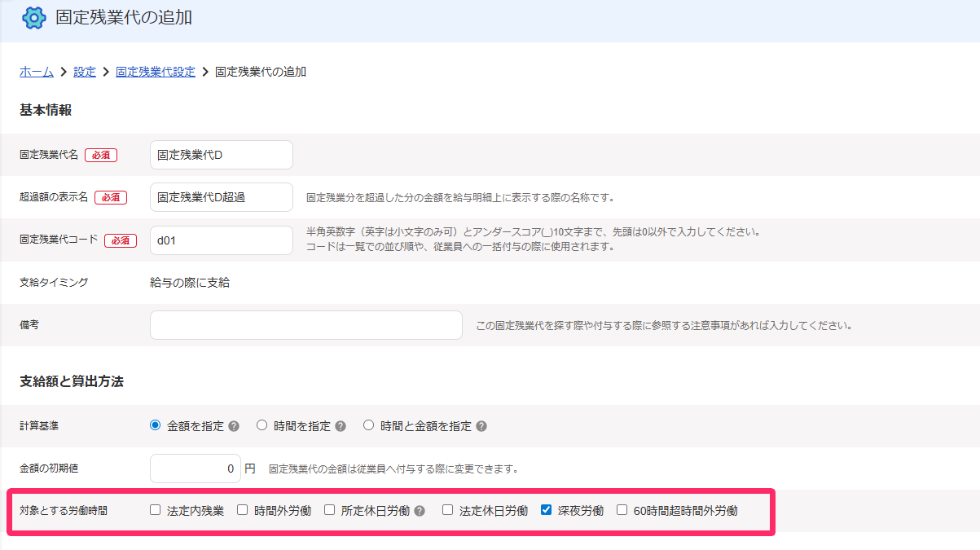Image resolution: width=980 pixels, height=550 pixels.
Task: Click the 計算基準 label
Action: 41,426
